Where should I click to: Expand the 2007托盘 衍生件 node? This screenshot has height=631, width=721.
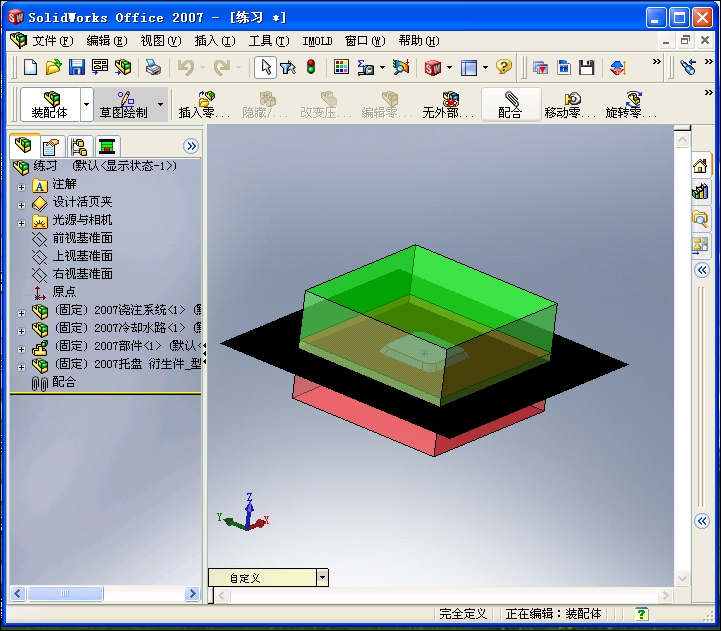coord(21,367)
